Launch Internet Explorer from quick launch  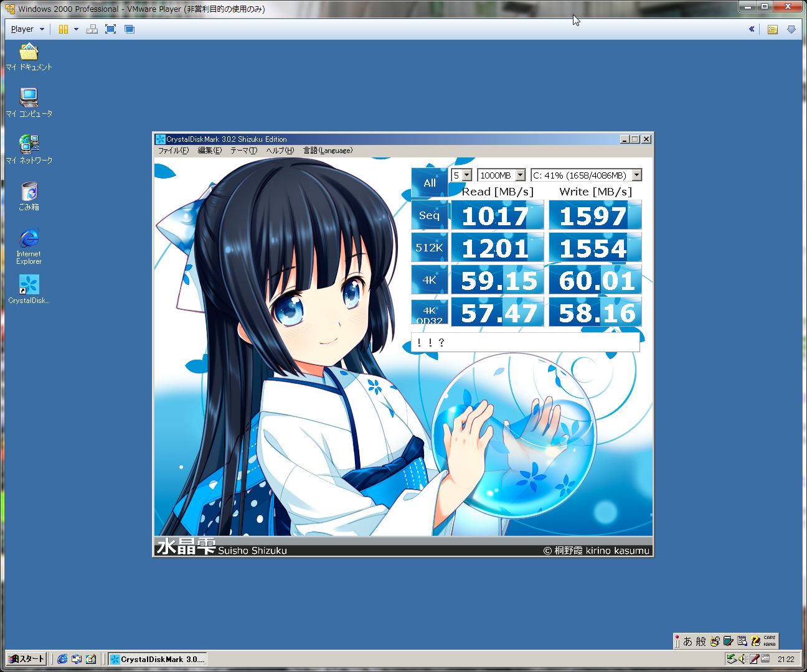click(x=62, y=659)
